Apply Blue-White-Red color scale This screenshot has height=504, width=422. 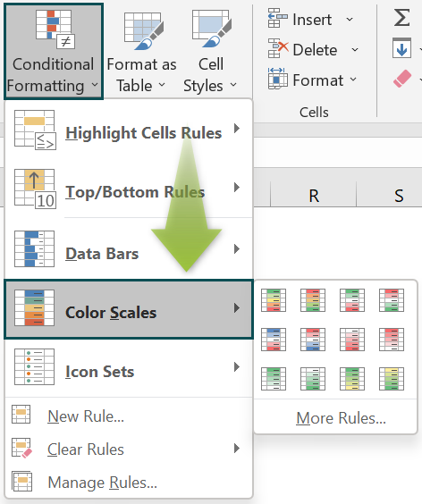[x=274, y=340]
